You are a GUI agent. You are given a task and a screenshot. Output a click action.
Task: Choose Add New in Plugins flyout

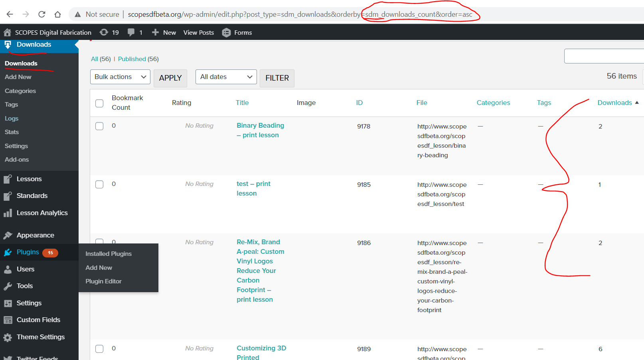point(99,268)
